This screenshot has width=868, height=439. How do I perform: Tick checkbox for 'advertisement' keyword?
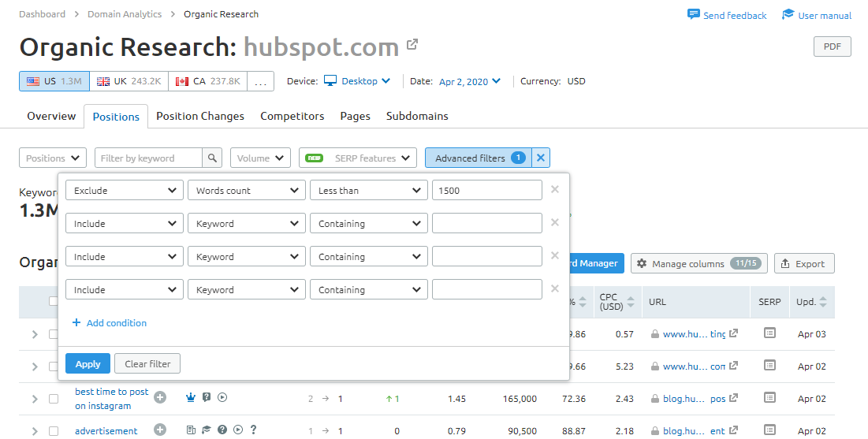click(x=53, y=430)
